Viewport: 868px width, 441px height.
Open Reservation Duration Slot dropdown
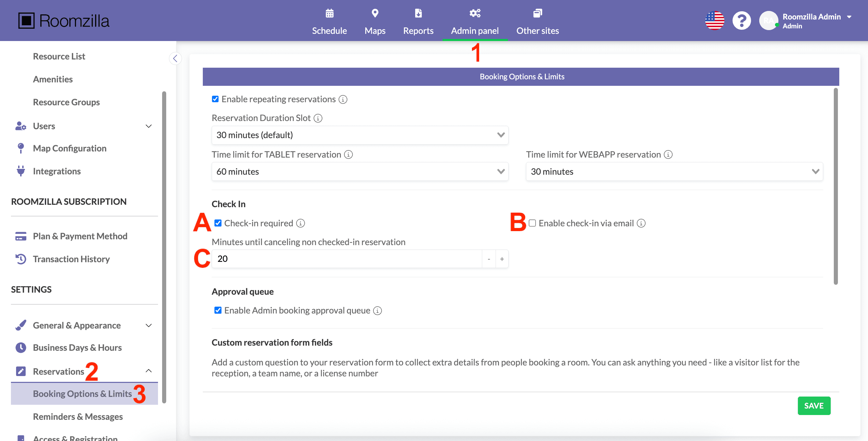pos(360,135)
